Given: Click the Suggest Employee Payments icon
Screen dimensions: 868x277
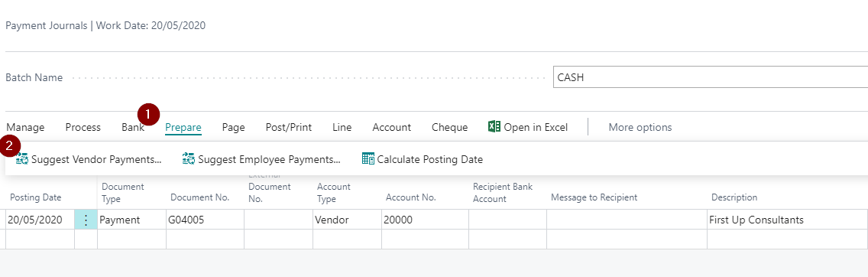Looking at the screenshot, I should 188,160.
